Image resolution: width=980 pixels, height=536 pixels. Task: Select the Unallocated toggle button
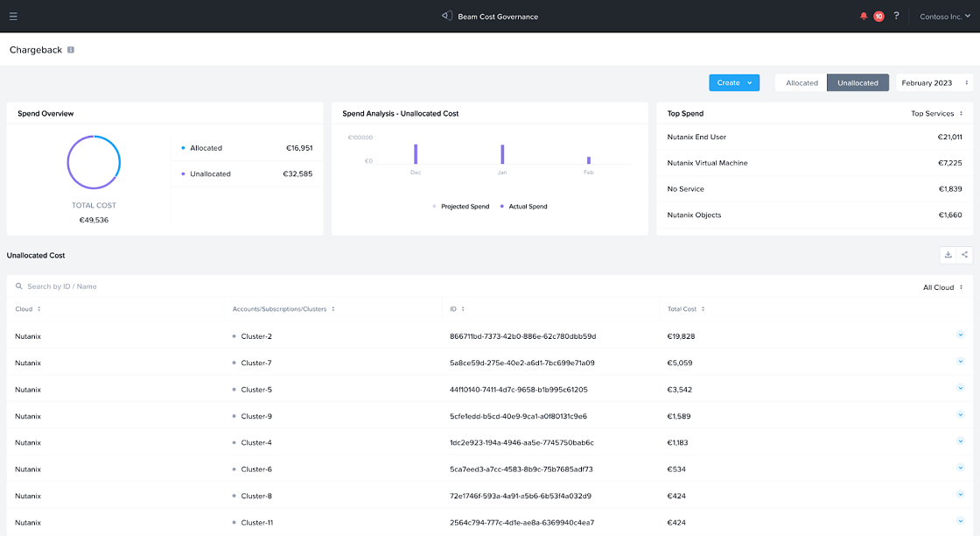(857, 83)
